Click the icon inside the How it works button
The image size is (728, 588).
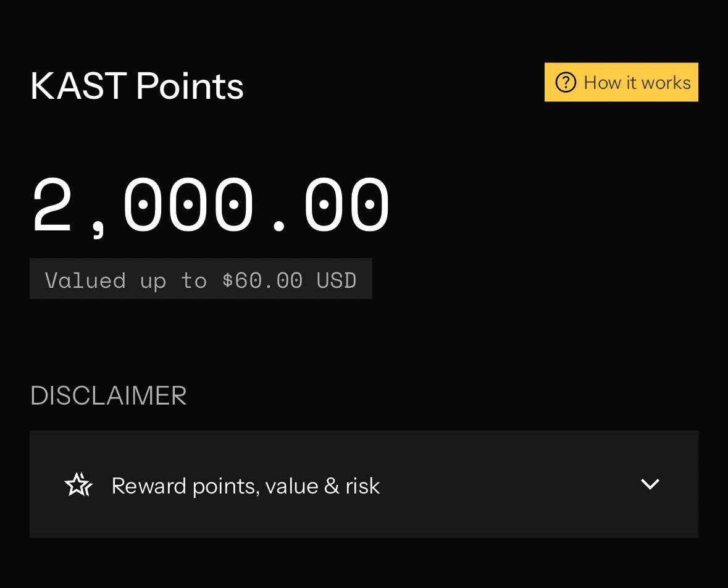pyautogui.click(x=566, y=82)
